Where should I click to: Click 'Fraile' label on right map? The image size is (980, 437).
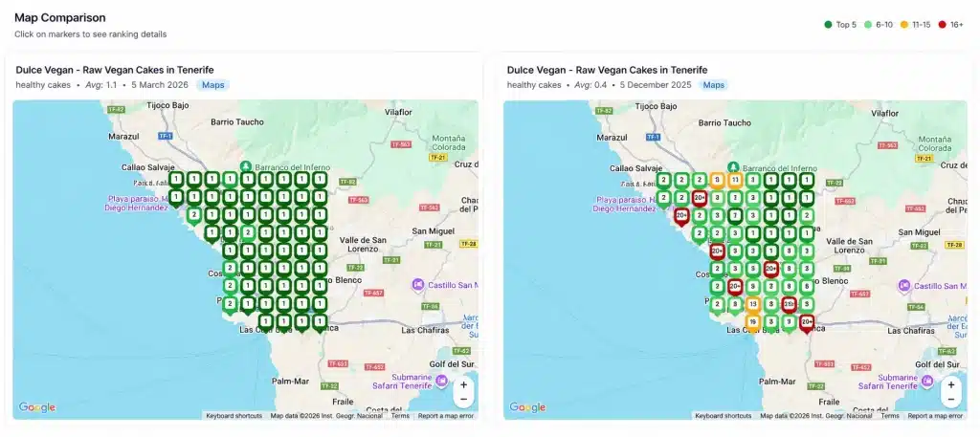tap(828, 402)
